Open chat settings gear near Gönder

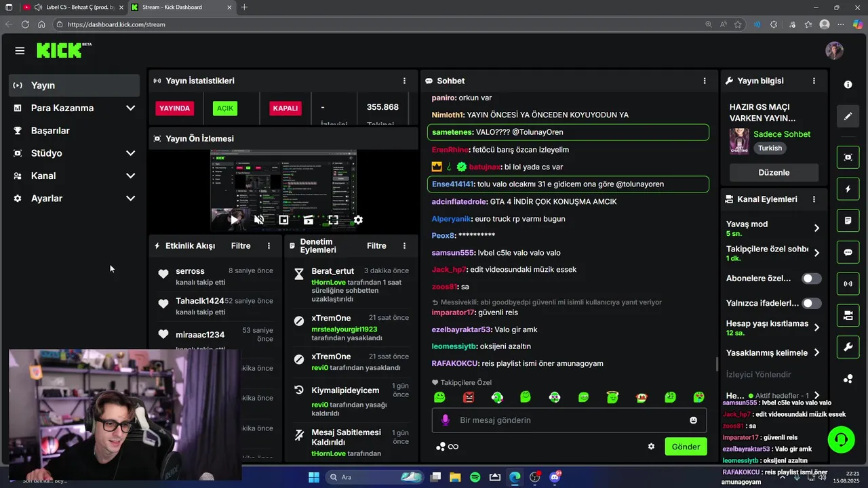coord(652,447)
